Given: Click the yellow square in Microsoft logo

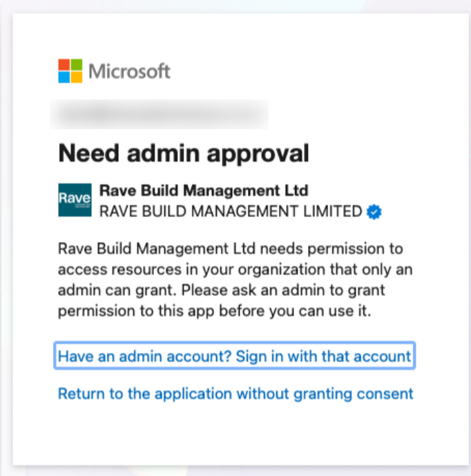Looking at the screenshot, I should (x=77, y=77).
